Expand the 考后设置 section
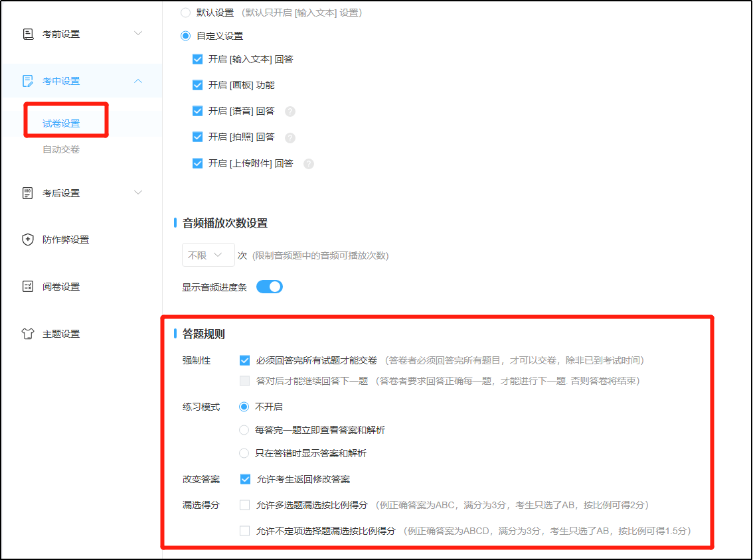The width and height of the screenshot is (753, 560). click(137, 192)
